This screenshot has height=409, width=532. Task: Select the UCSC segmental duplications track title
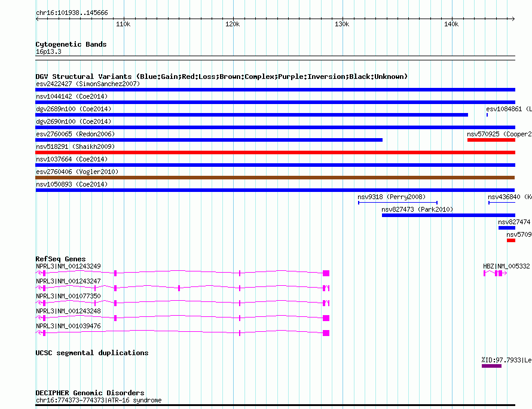[x=92, y=353]
